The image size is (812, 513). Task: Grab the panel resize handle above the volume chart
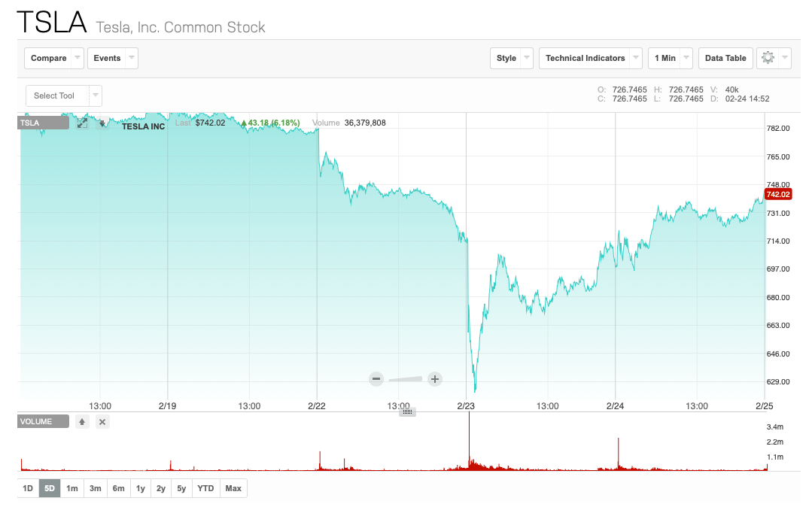407,411
